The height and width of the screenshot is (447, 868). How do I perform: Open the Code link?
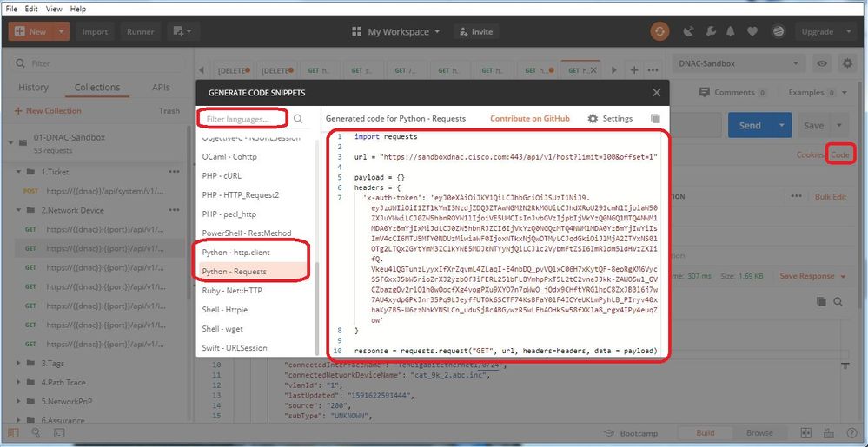pos(840,154)
